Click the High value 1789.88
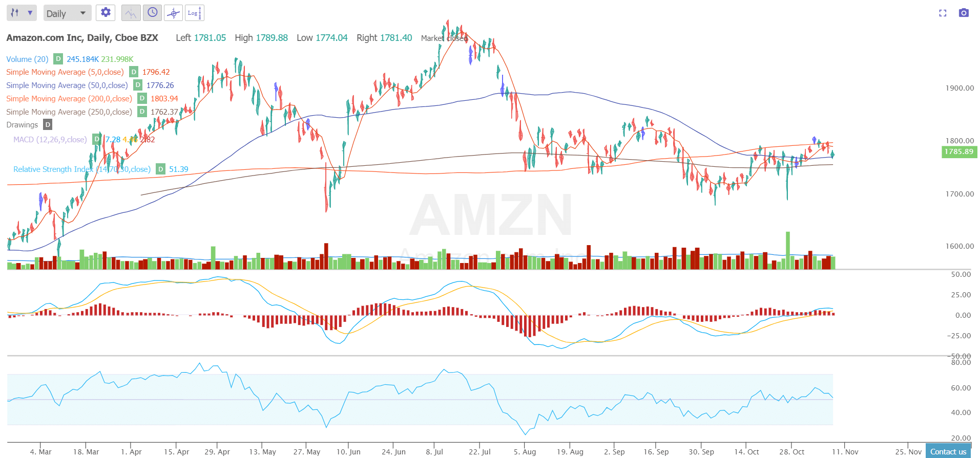Viewport: 980px width, 458px height. point(272,38)
